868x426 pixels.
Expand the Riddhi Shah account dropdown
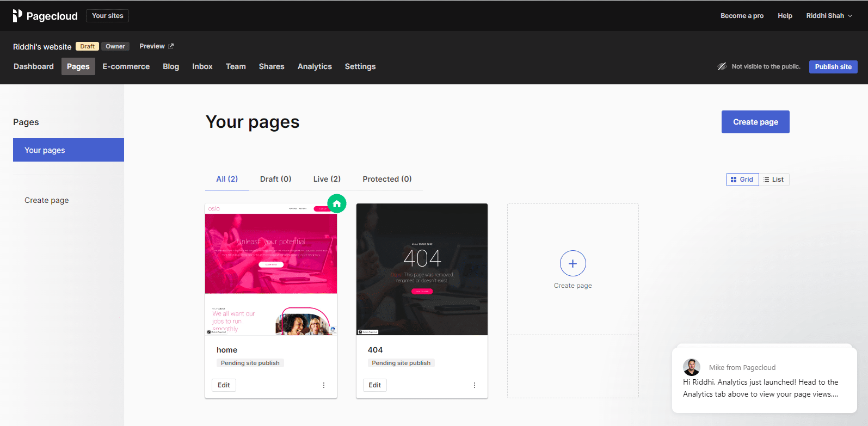click(x=829, y=16)
